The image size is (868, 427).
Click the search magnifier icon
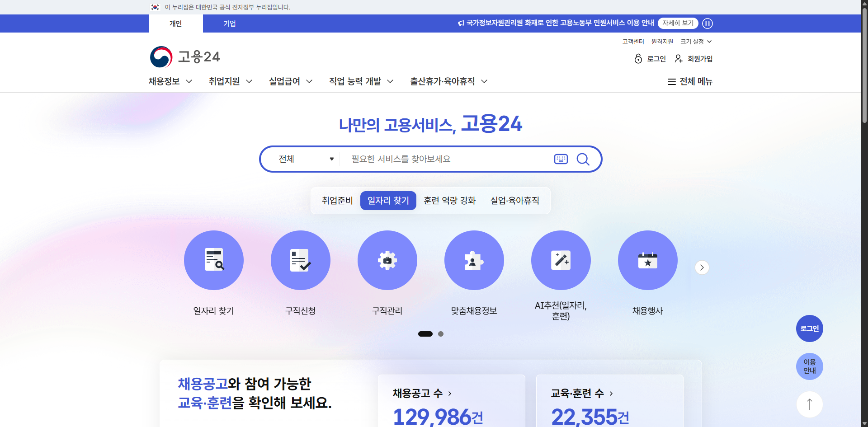pyautogui.click(x=583, y=159)
